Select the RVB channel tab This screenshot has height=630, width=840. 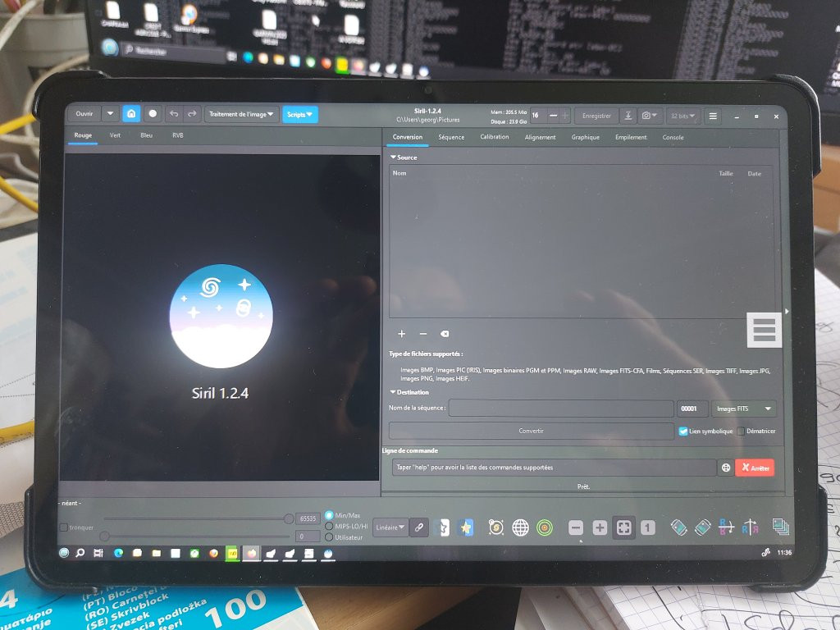(x=178, y=135)
